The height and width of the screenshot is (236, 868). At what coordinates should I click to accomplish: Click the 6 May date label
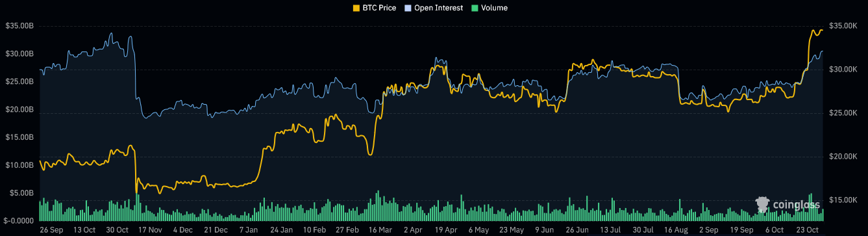pos(478,230)
